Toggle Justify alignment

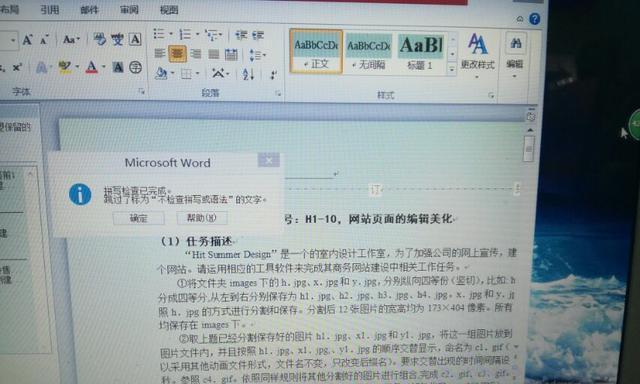[x=213, y=54]
